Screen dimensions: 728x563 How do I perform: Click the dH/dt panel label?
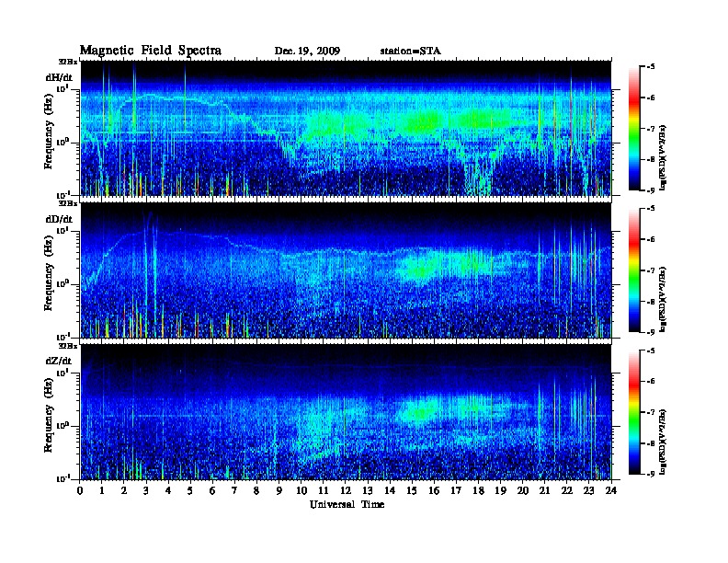point(59,77)
